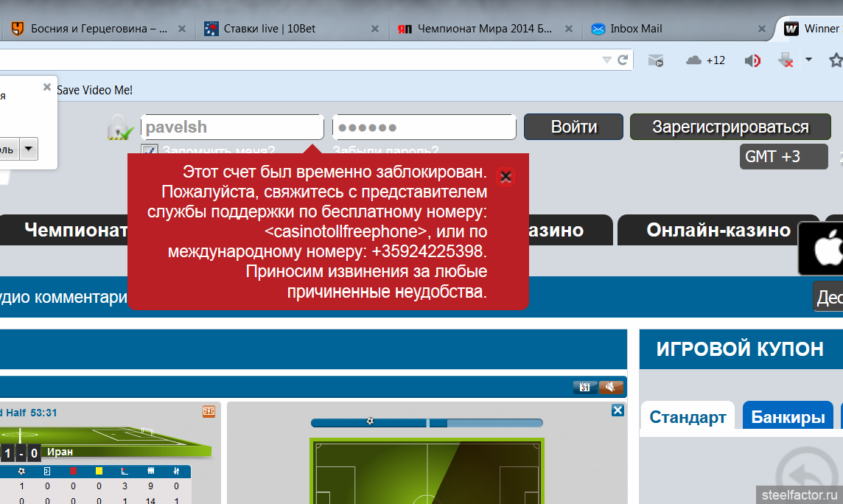The width and height of the screenshot is (843, 504).
Task: Toggle the mute sound icon beside calendar
Action: tap(612, 388)
